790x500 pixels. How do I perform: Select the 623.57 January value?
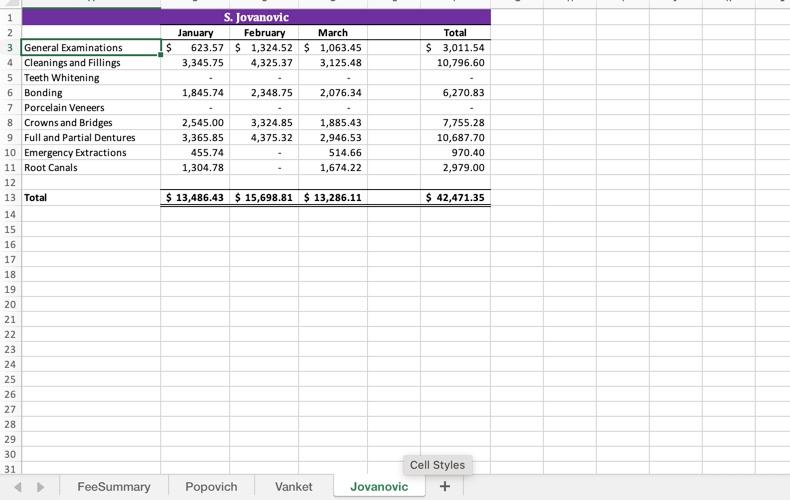[195, 47]
